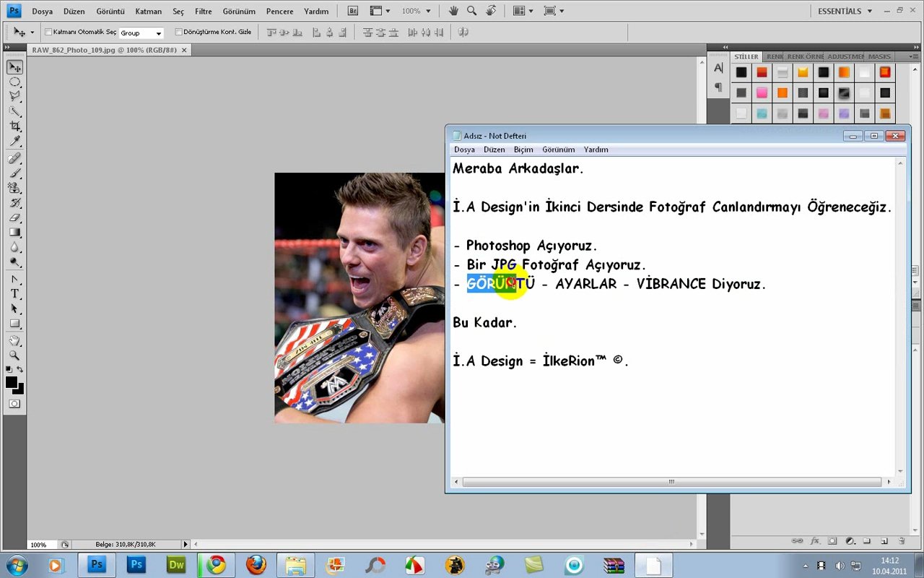
Task: Open Firefox from the taskbar
Action: [256, 565]
